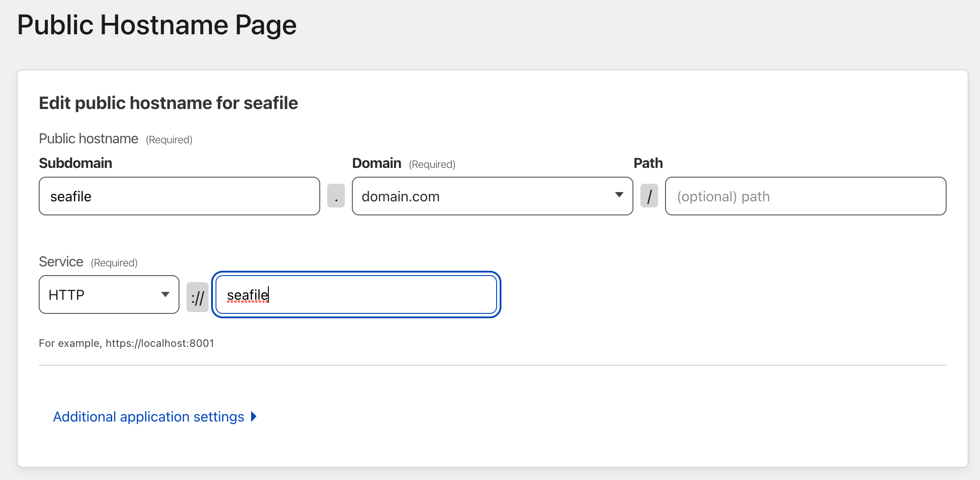
Task: Click the Service (Required) label
Action: click(x=88, y=262)
